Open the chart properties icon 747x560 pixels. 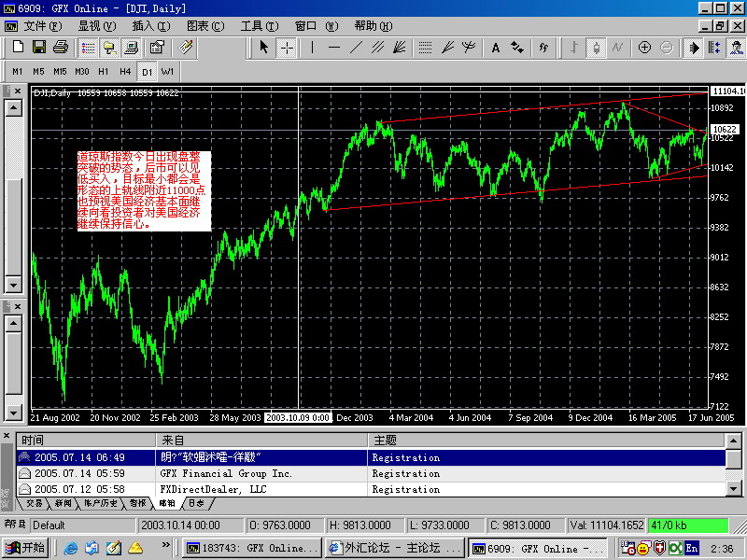pyautogui.click(x=157, y=48)
